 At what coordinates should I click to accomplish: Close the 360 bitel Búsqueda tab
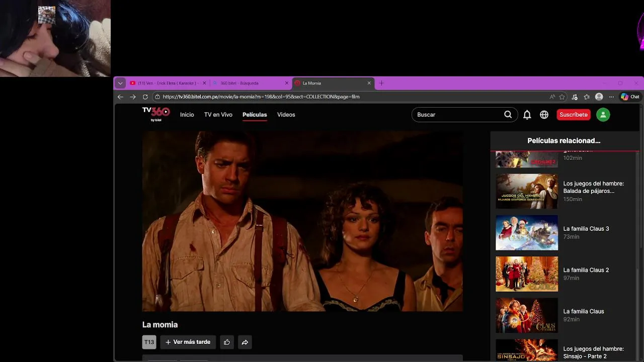[x=287, y=83]
